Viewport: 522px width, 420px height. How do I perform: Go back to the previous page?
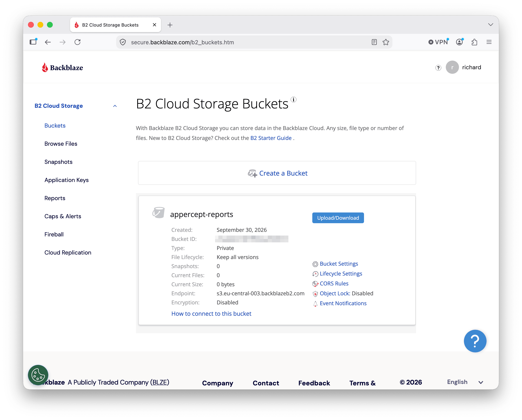click(48, 42)
